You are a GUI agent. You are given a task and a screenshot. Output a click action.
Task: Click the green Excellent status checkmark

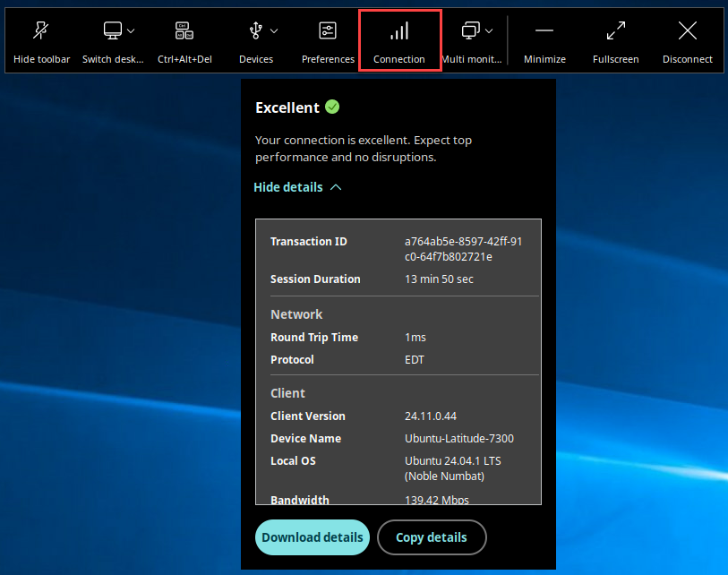(x=332, y=107)
